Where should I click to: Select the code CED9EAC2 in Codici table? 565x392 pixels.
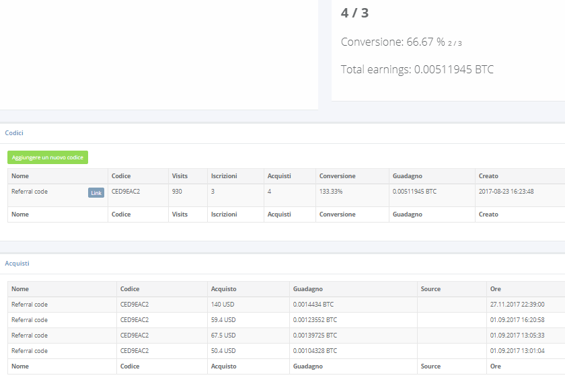click(128, 192)
